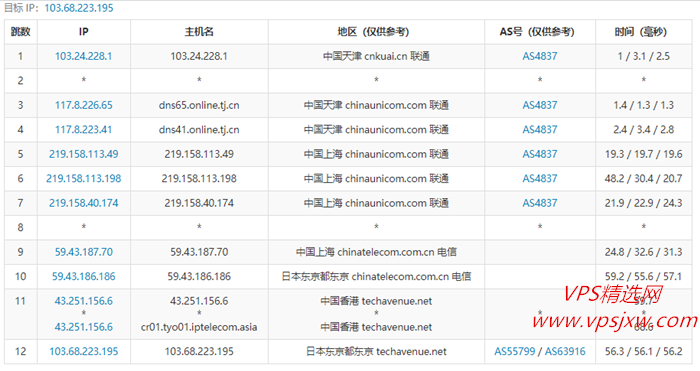Open the AS63916 link in hop 12

pyautogui.click(x=565, y=352)
